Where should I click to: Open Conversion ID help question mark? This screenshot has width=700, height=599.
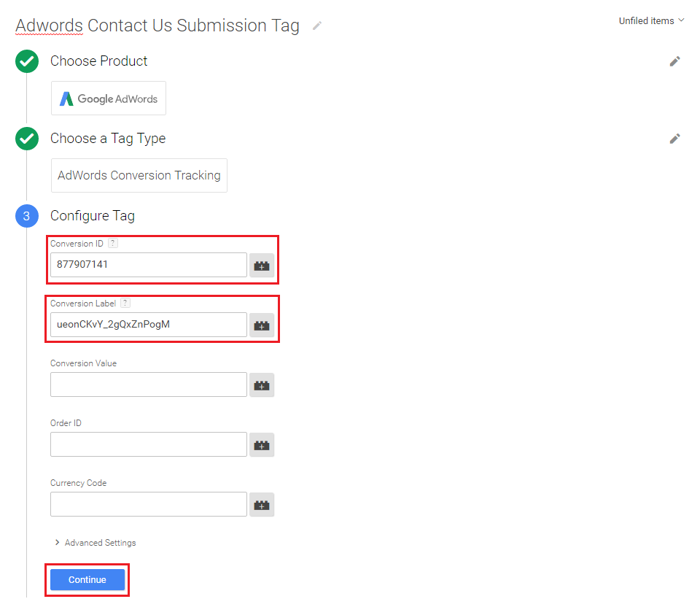(x=113, y=244)
